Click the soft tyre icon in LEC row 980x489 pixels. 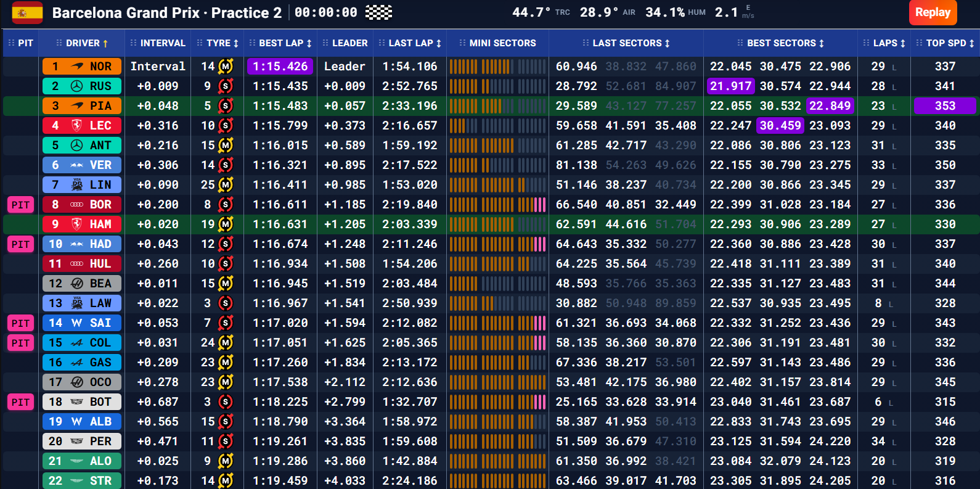pyautogui.click(x=226, y=125)
